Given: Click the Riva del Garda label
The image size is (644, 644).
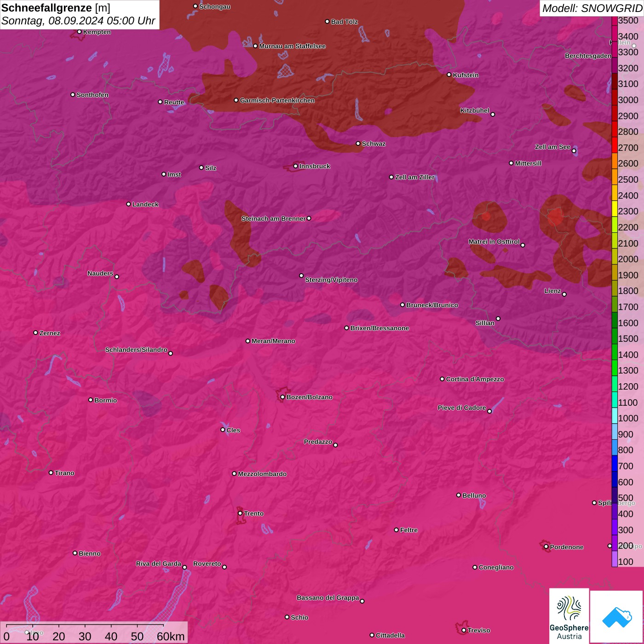Looking at the screenshot, I should point(159,563).
